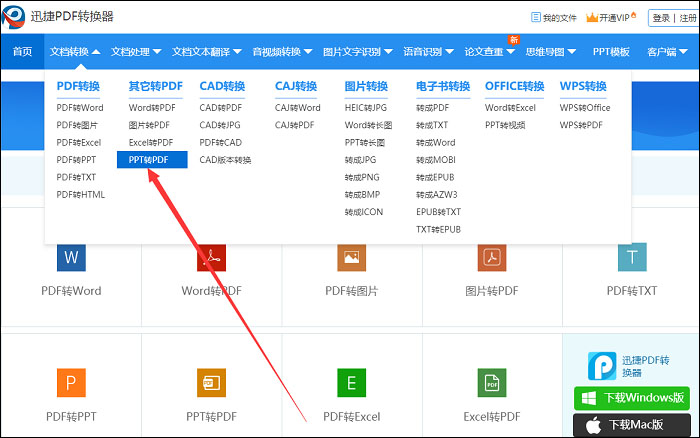Select 转成EPUB menu entry
This screenshot has height=438, width=700.
435,177
